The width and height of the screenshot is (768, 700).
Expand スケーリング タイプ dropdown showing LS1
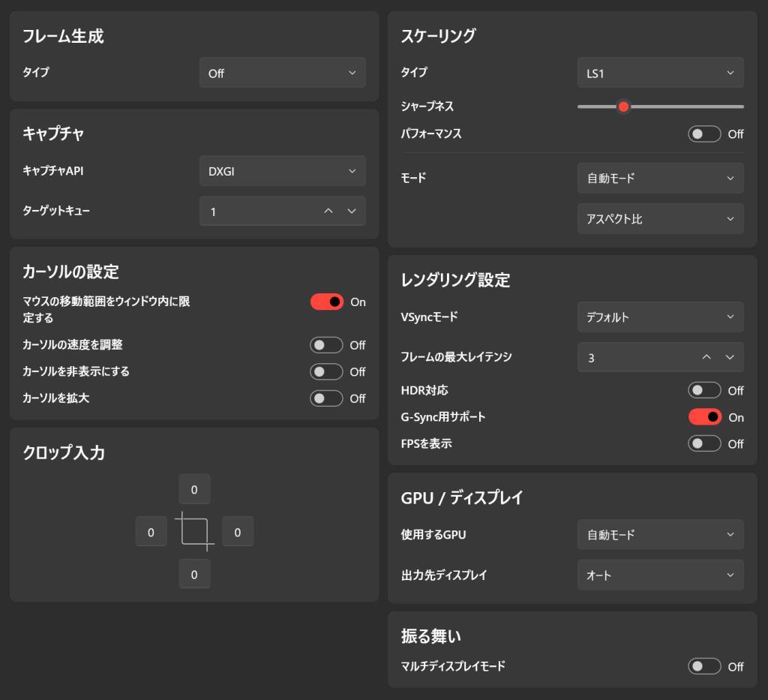pos(660,73)
